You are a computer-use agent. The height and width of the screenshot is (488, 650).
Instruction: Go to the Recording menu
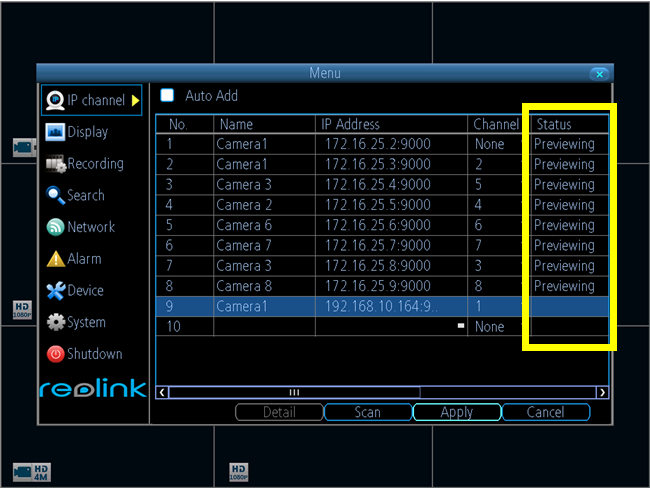click(85, 164)
